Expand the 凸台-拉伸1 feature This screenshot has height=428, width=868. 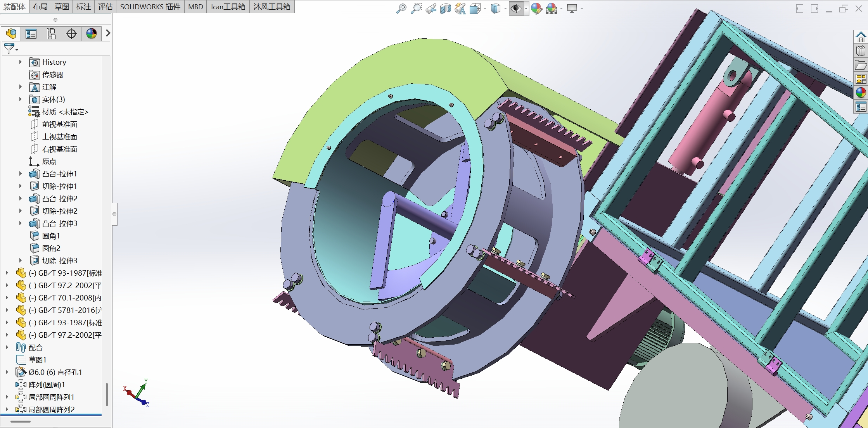point(20,174)
